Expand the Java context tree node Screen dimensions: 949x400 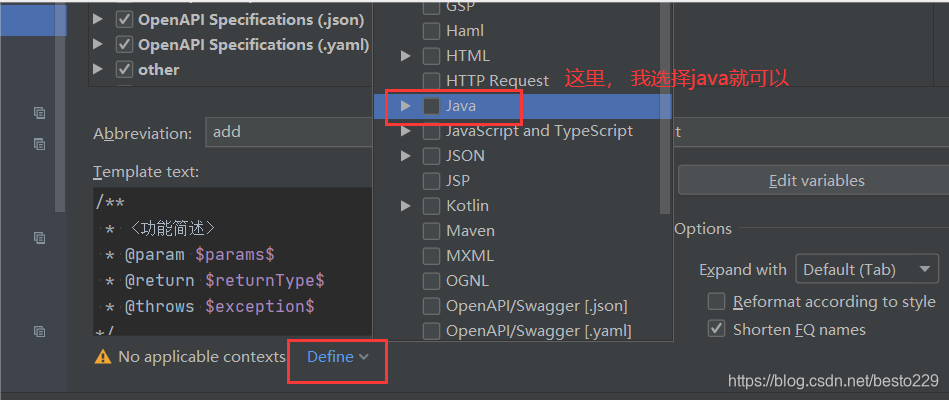(x=406, y=106)
